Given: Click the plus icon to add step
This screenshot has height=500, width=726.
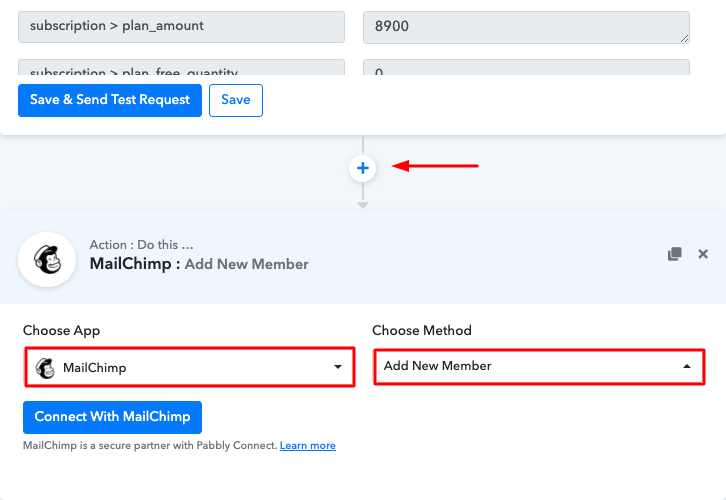Looking at the screenshot, I should [363, 168].
